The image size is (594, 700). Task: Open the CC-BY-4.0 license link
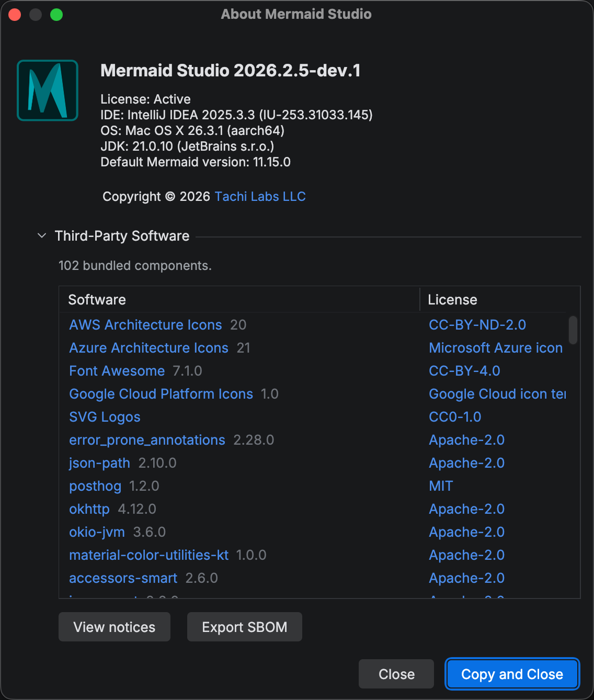(x=464, y=371)
